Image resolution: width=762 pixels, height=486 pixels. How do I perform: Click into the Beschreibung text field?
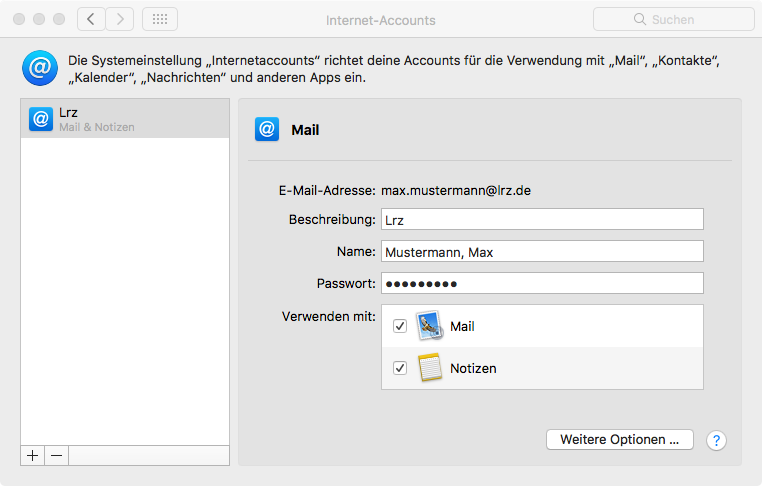point(542,219)
